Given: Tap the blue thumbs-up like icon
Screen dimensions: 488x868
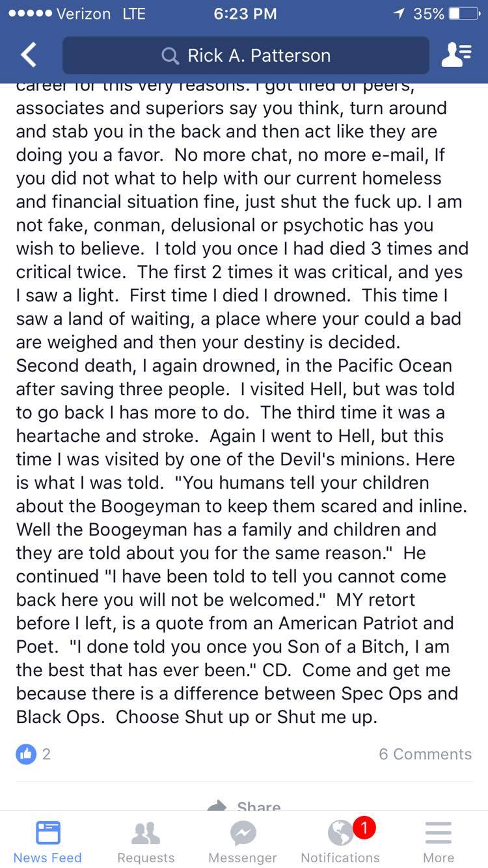Looking at the screenshot, I should [26, 754].
